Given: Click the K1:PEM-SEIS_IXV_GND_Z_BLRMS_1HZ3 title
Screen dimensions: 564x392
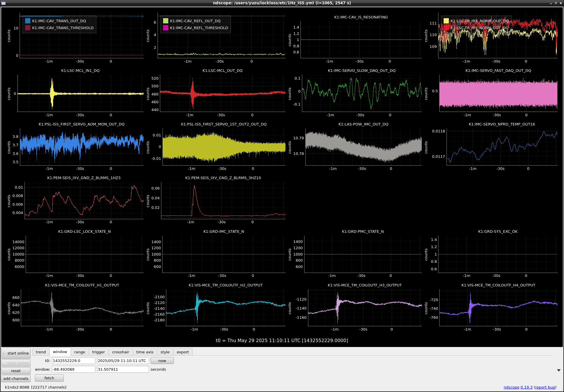Looking at the screenshot, I should tap(84, 178).
